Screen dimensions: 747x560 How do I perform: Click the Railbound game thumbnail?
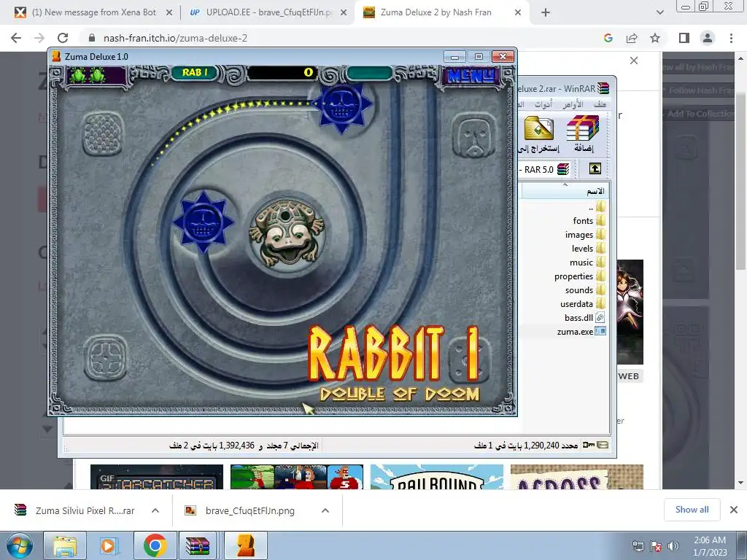pyautogui.click(x=437, y=477)
